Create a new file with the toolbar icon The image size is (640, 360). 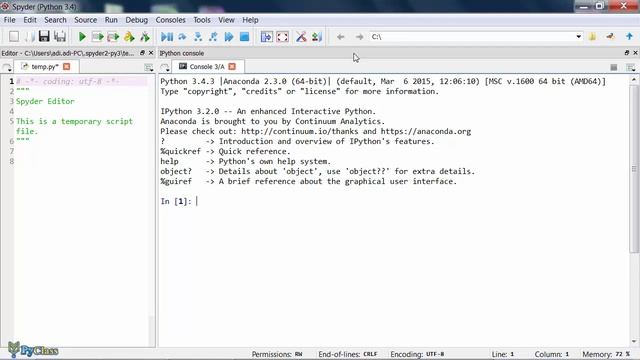(x=14, y=37)
